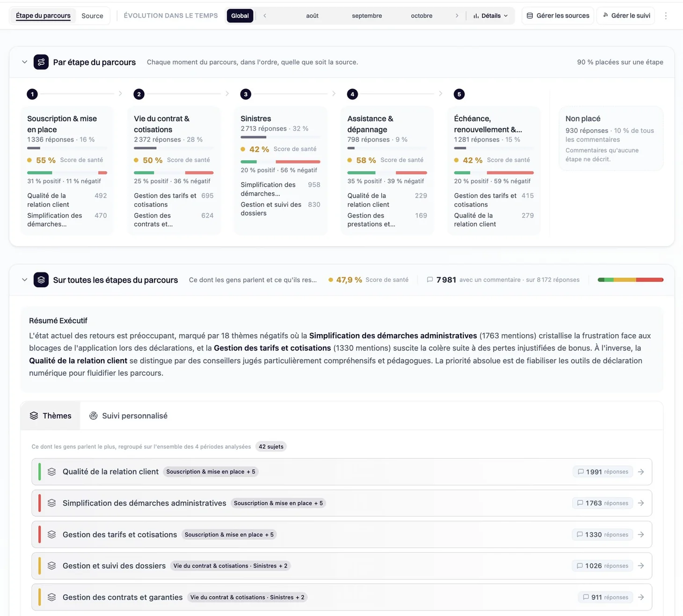
Task: Click the bar chart icon in the Détails button
Action: click(476, 16)
